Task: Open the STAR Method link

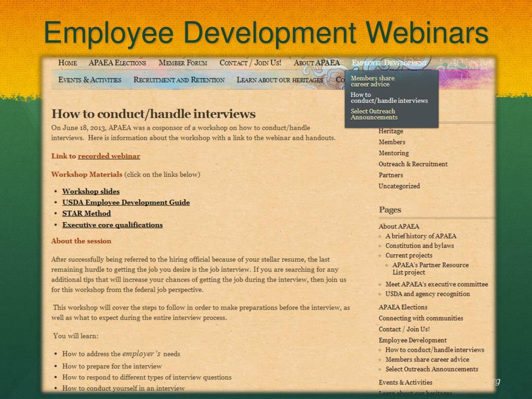Action: (x=87, y=214)
